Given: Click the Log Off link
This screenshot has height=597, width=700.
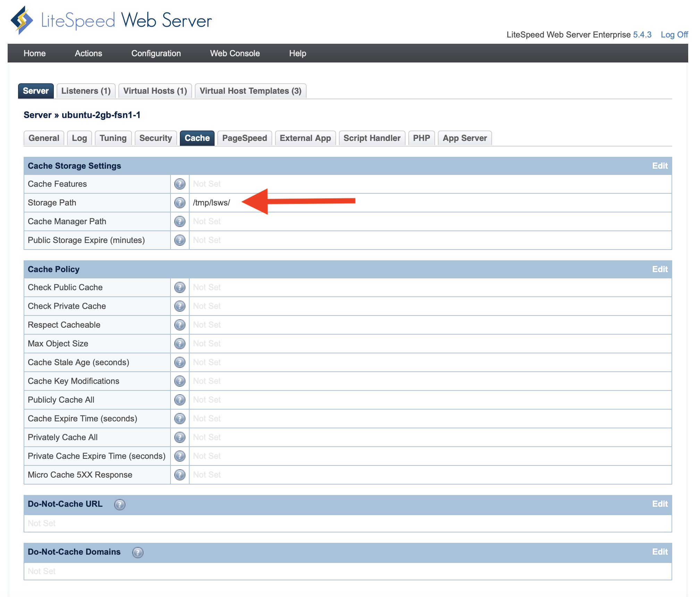Looking at the screenshot, I should tap(675, 35).
